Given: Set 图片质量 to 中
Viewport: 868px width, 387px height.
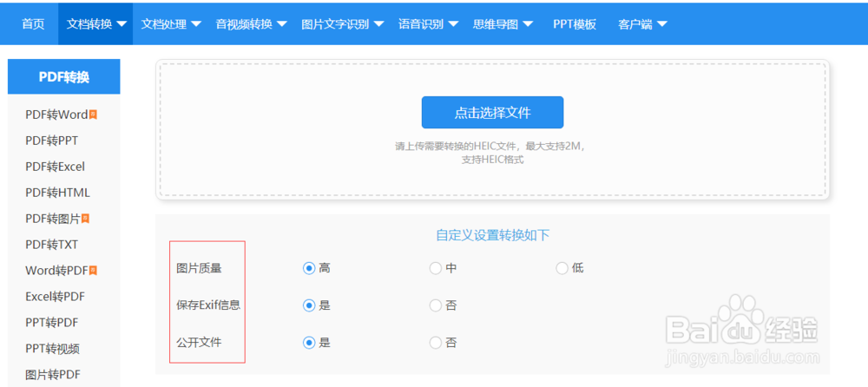Looking at the screenshot, I should click(x=436, y=268).
